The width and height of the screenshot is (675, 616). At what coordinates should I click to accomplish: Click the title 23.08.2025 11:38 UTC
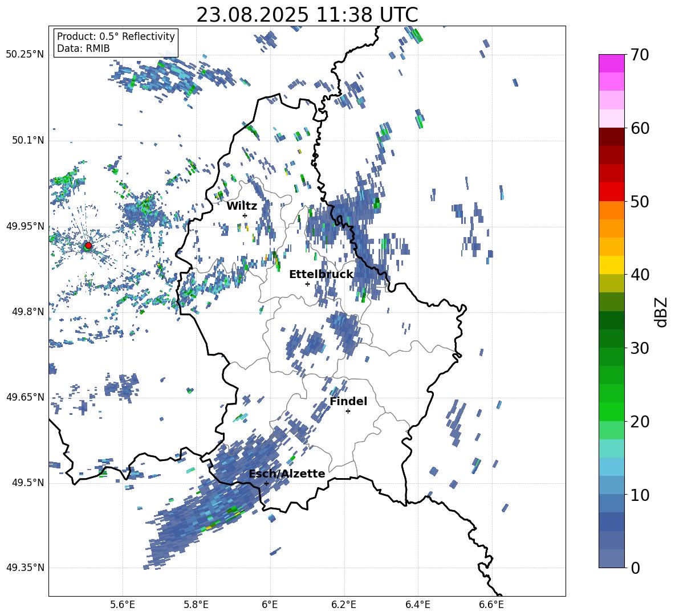tap(307, 15)
